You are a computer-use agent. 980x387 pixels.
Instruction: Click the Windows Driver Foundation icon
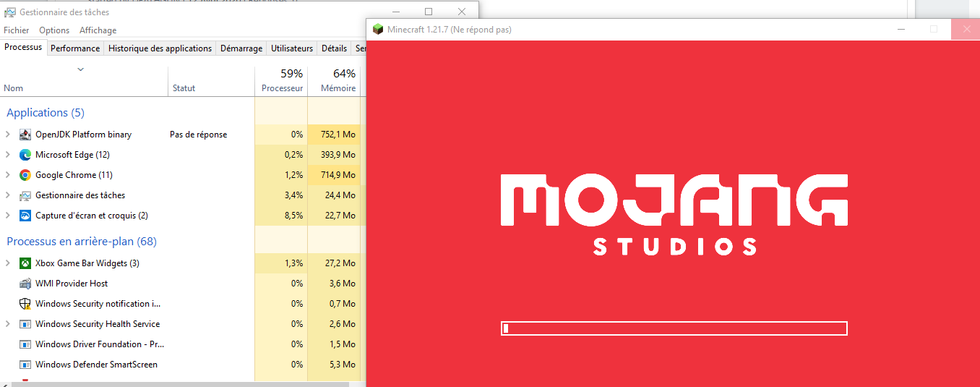pyautogui.click(x=25, y=344)
